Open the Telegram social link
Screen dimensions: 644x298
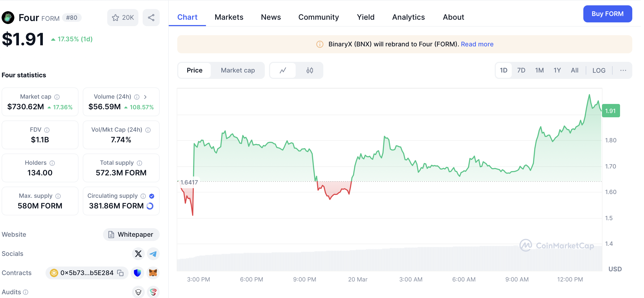click(x=153, y=253)
